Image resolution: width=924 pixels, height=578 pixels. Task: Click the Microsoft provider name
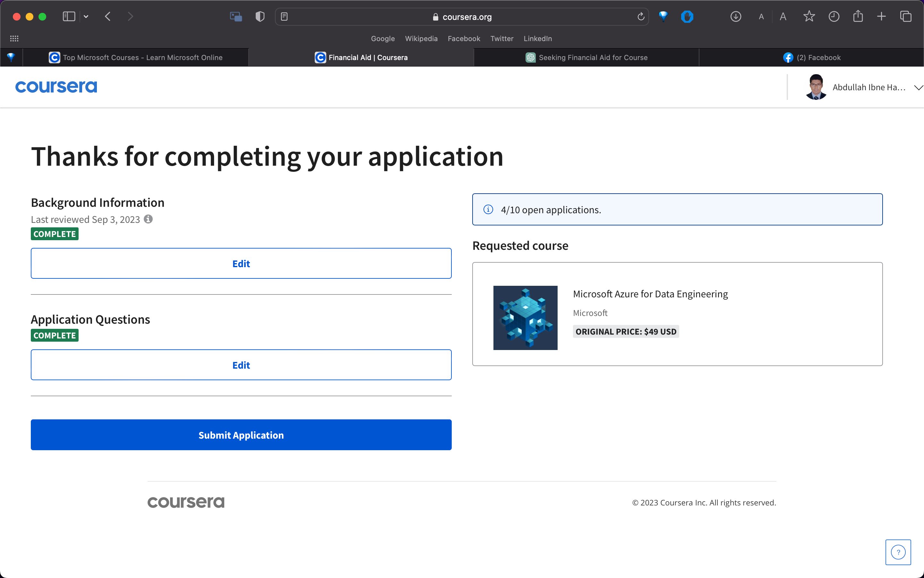pyautogui.click(x=590, y=313)
